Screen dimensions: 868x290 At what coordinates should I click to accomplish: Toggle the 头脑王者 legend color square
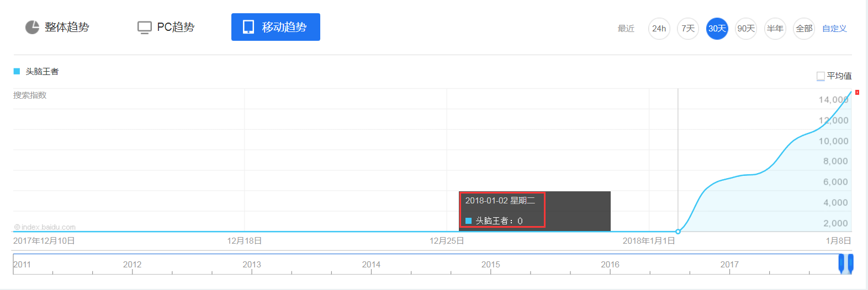coord(17,71)
